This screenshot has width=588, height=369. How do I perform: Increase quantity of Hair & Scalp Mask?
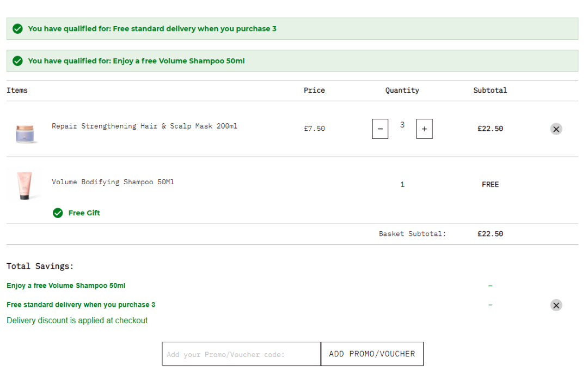425,129
